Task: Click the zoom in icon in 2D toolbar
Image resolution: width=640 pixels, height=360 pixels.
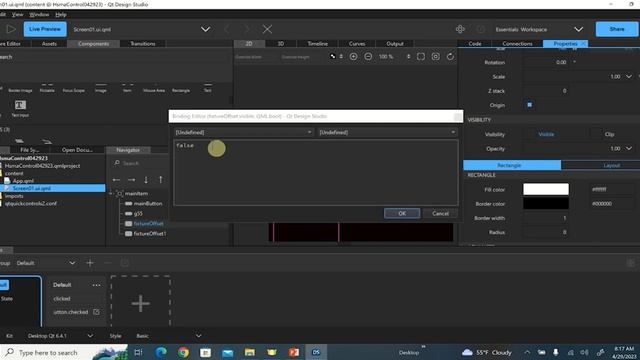Action: (x=353, y=57)
